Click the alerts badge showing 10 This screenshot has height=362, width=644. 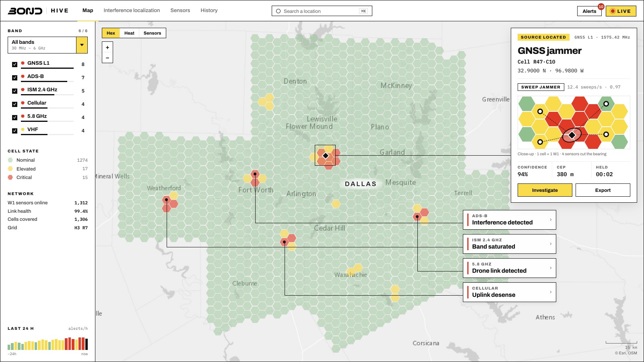(601, 6)
